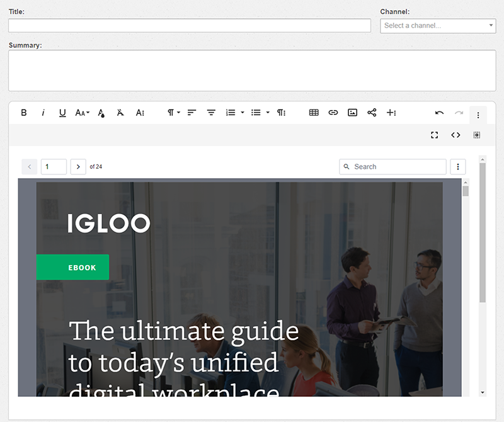This screenshot has width=504, height=422.
Task: Open the text color picker
Action: (101, 113)
